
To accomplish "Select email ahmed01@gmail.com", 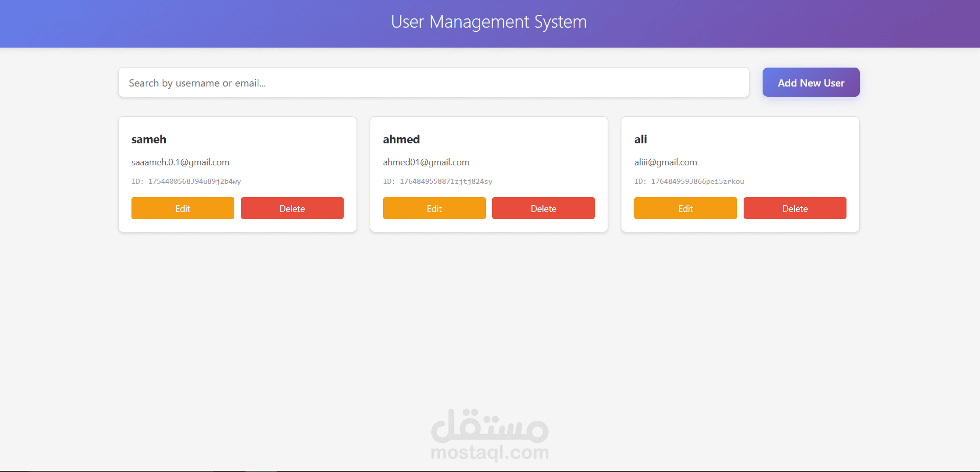I will point(426,162).
